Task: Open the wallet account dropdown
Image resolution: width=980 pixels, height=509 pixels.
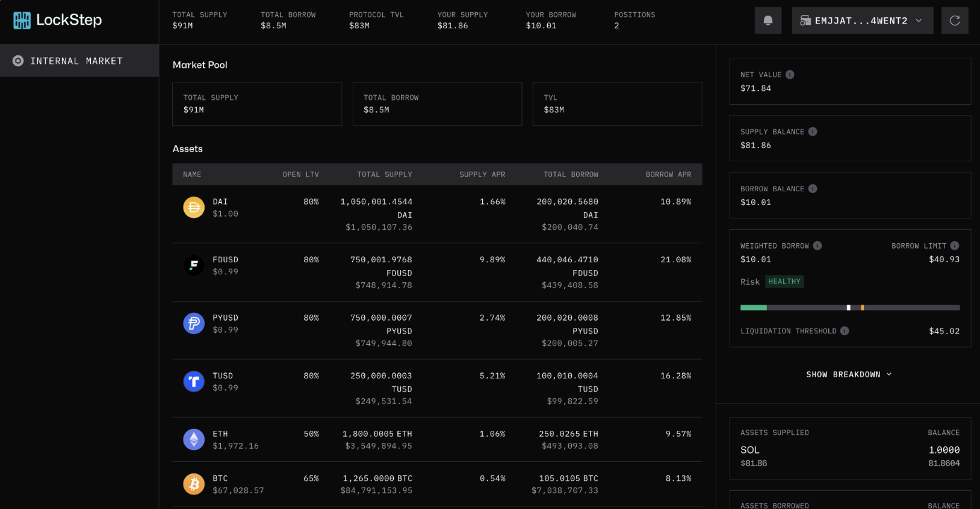Action: coord(862,20)
